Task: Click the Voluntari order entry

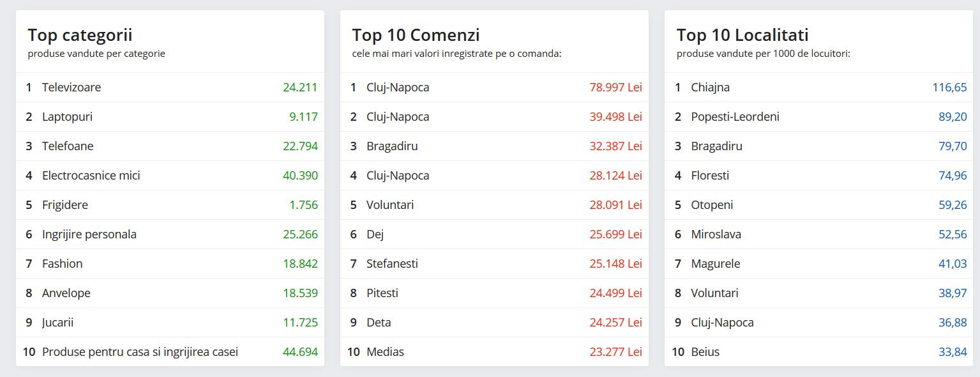Action: [390, 205]
